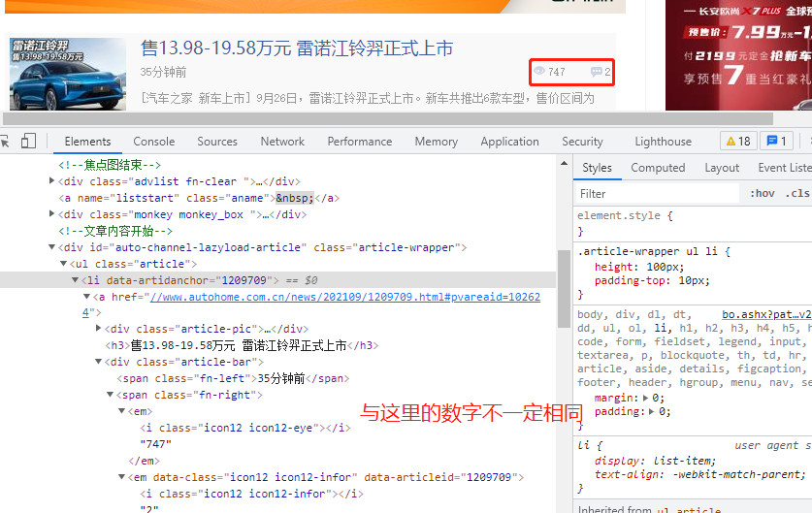812x513 pixels.
Task: Switch to the Elements tab
Action: [x=87, y=142]
